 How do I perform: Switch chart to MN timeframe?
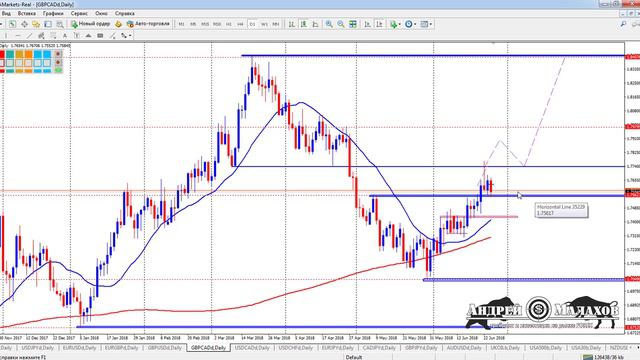[x=276, y=24]
